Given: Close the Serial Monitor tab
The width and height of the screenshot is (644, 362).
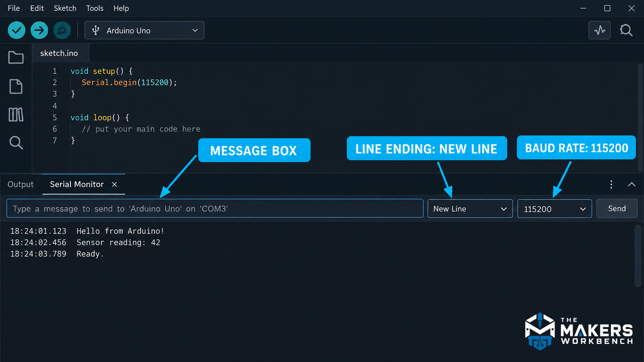Looking at the screenshot, I should tap(114, 184).
